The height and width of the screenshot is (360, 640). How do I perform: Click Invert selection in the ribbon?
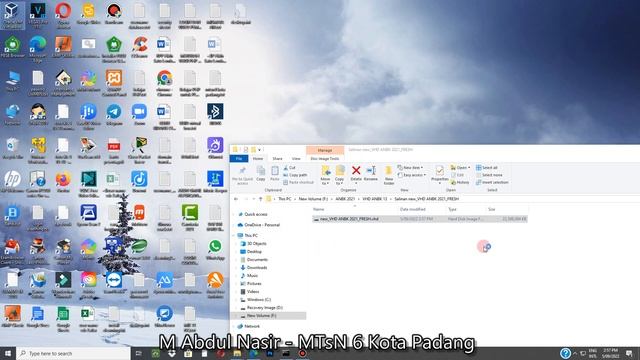point(492,182)
